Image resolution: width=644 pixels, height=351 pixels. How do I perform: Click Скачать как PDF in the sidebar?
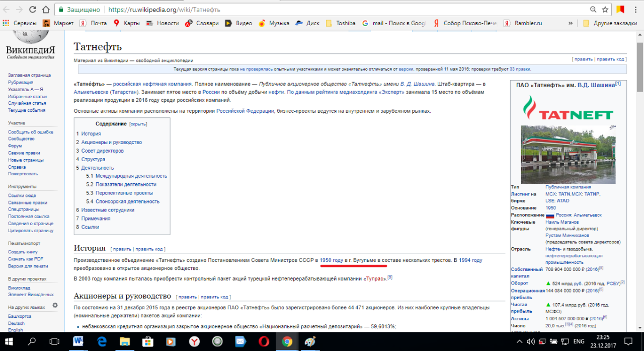point(26,259)
